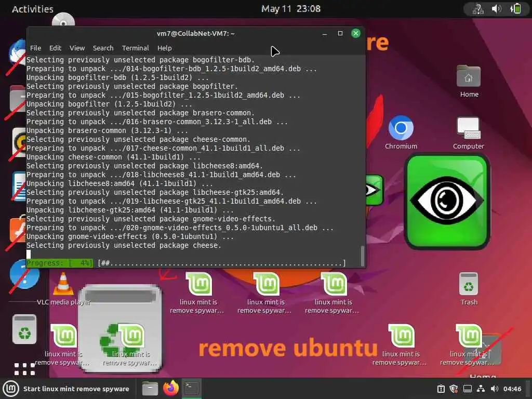This screenshot has width=532, height=399.
Task: Open the Help menu in terminal
Action: (x=165, y=48)
